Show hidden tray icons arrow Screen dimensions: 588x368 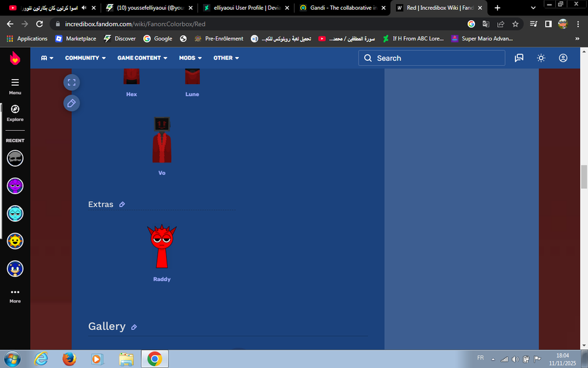(493, 360)
